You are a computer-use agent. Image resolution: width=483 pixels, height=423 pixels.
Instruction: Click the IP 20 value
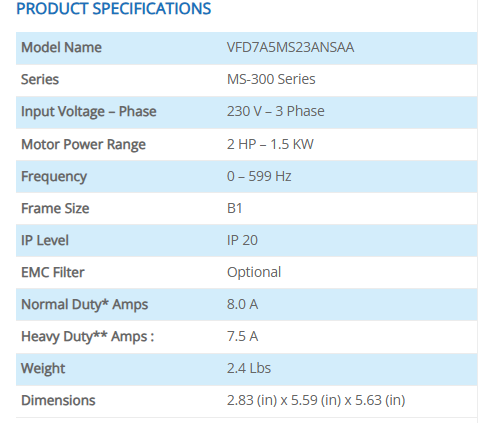point(242,240)
